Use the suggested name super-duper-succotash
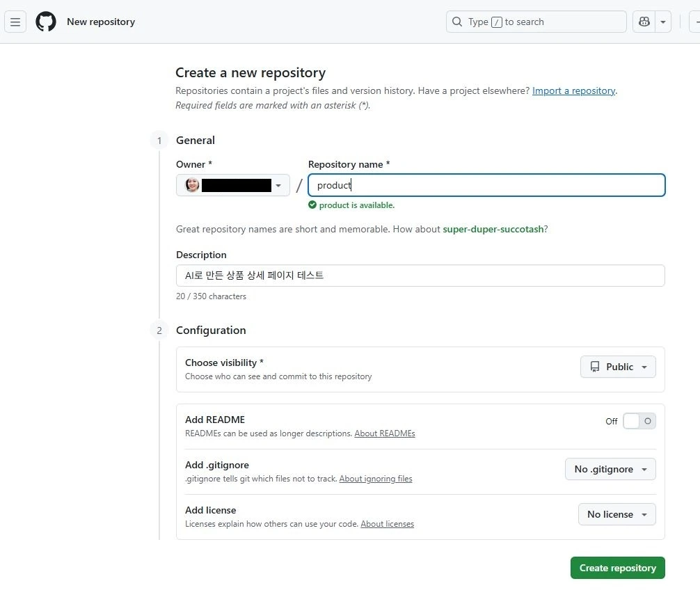 (x=493, y=229)
